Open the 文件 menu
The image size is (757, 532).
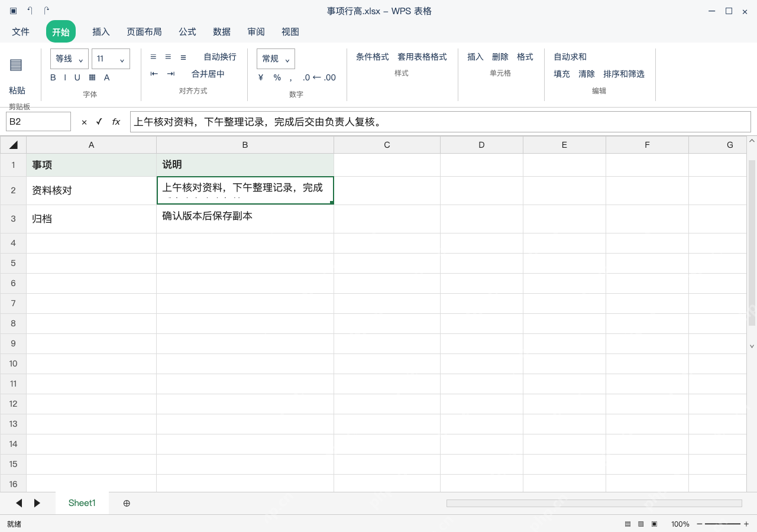[21, 31]
